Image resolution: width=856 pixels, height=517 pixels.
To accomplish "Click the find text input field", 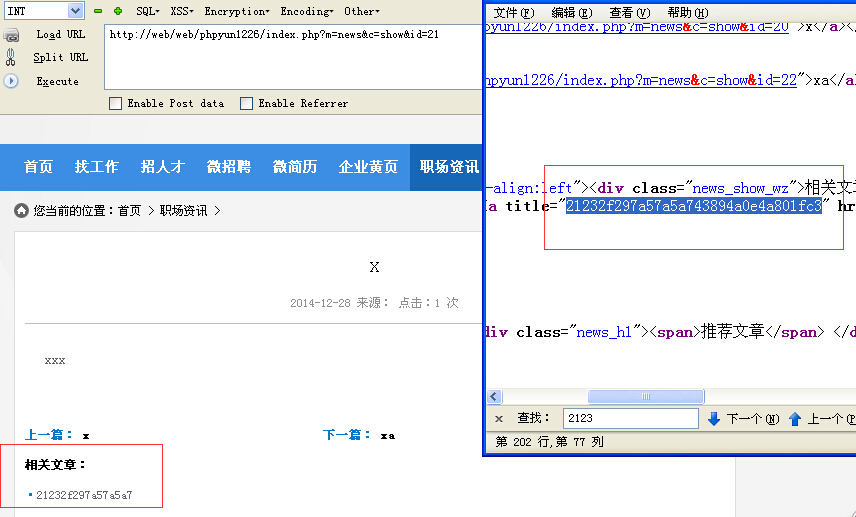I will coord(630,419).
